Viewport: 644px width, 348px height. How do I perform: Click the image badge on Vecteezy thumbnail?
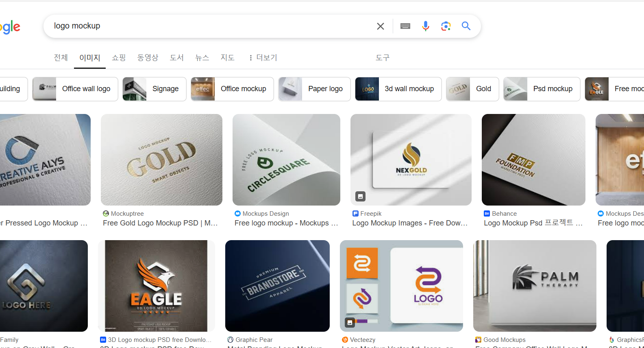point(350,322)
